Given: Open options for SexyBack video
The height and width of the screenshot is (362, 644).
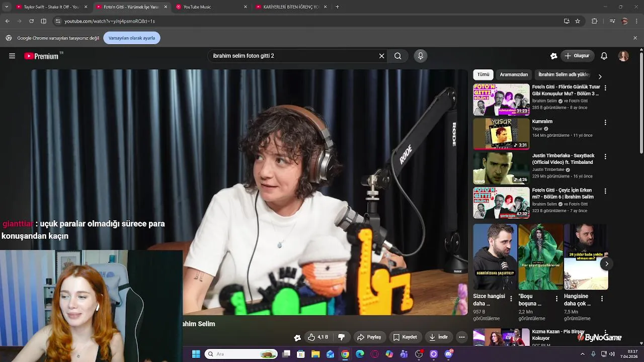Looking at the screenshot, I should 605,156.
